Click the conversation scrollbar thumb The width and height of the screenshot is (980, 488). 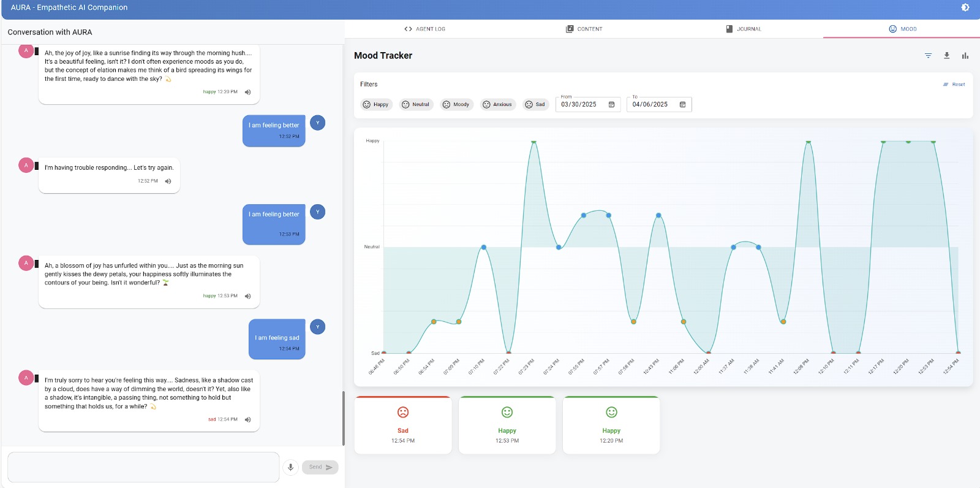343,418
